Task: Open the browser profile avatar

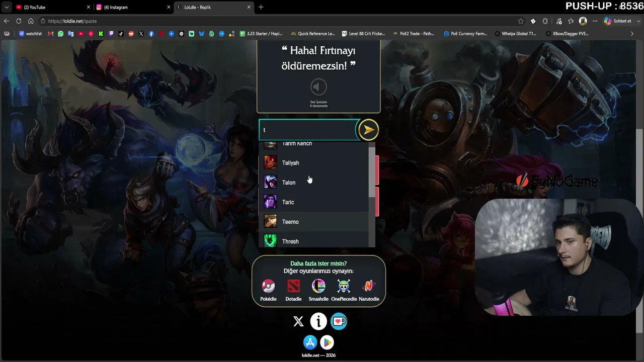Action: 583,21
